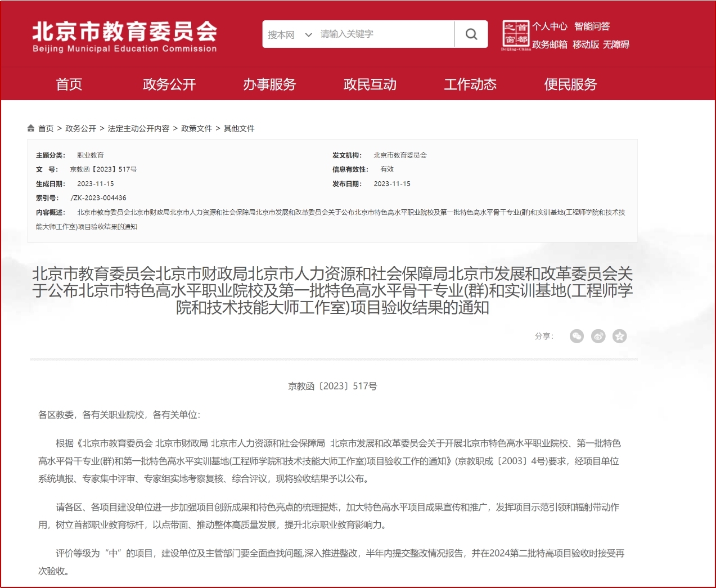Open the 政务公开 navigation menu
Viewport: 716px width, 588px height.
(169, 84)
